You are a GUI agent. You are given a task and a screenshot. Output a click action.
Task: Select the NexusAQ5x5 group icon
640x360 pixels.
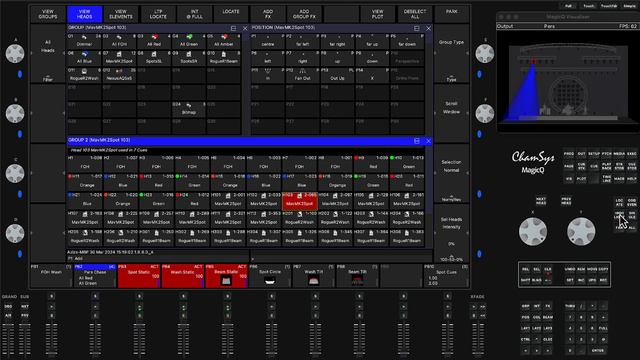point(119,71)
